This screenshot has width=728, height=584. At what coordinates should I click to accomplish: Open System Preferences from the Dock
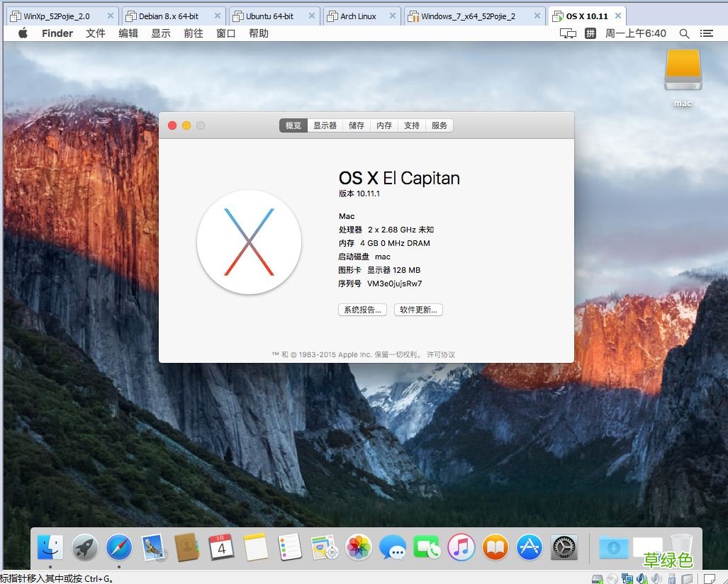[x=562, y=547]
